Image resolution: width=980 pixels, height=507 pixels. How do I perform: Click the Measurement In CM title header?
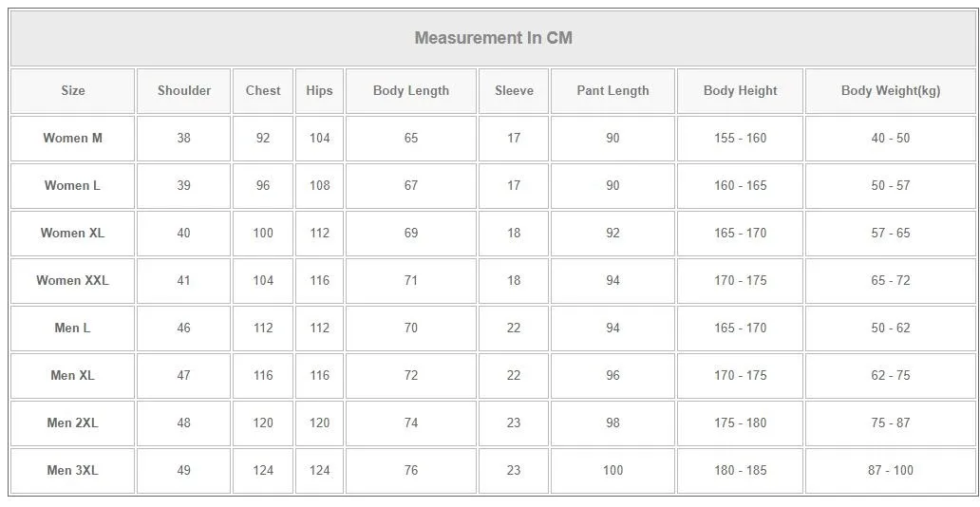pos(493,39)
